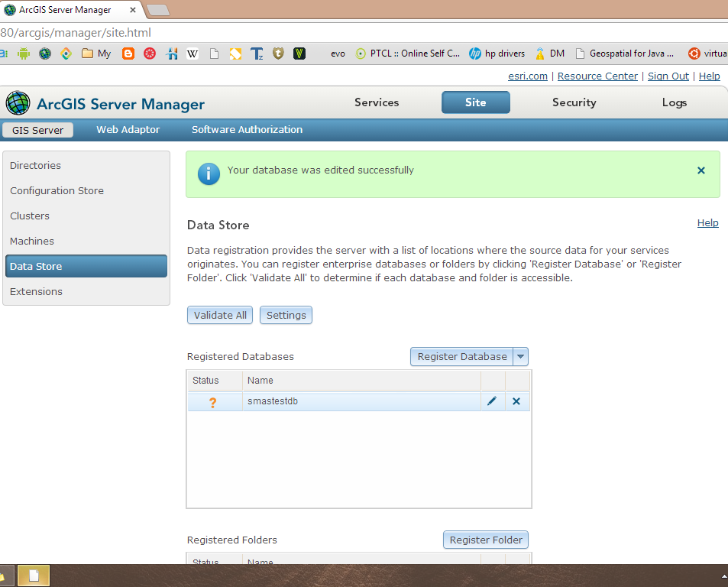Click the Android icon on the bookmarks bar
This screenshot has width=728, height=587.
pyautogui.click(x=23, y=54)
